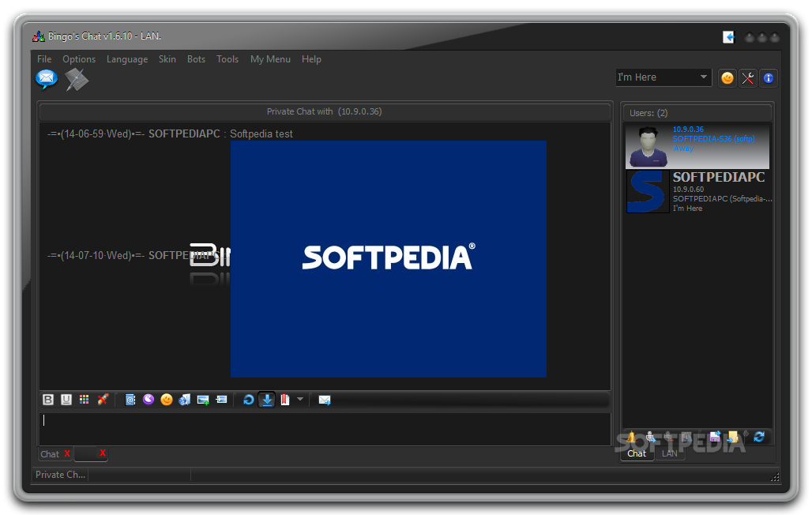Click the send message envelope icon

325,400
